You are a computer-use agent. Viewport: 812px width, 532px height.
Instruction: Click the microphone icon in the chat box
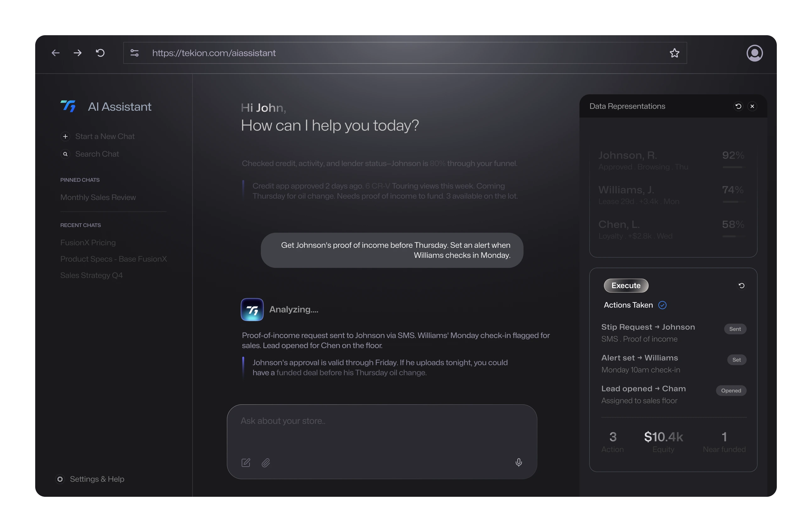518,462
